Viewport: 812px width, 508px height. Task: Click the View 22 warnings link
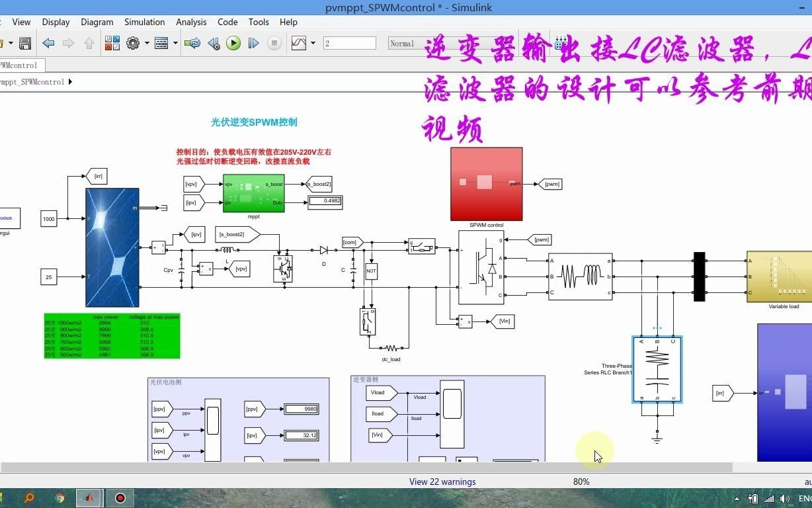[x=442, y=482]
